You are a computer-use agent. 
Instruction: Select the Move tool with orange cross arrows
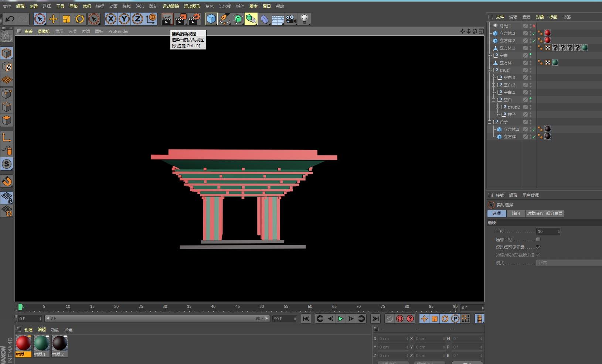coord(53,19)
